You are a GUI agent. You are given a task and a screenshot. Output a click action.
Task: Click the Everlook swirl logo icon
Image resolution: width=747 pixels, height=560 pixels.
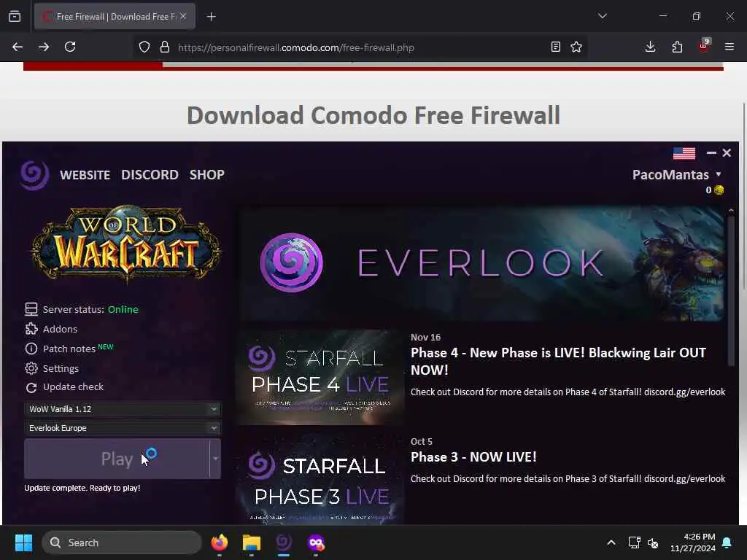pyautogui.click(x=34, y=175)
